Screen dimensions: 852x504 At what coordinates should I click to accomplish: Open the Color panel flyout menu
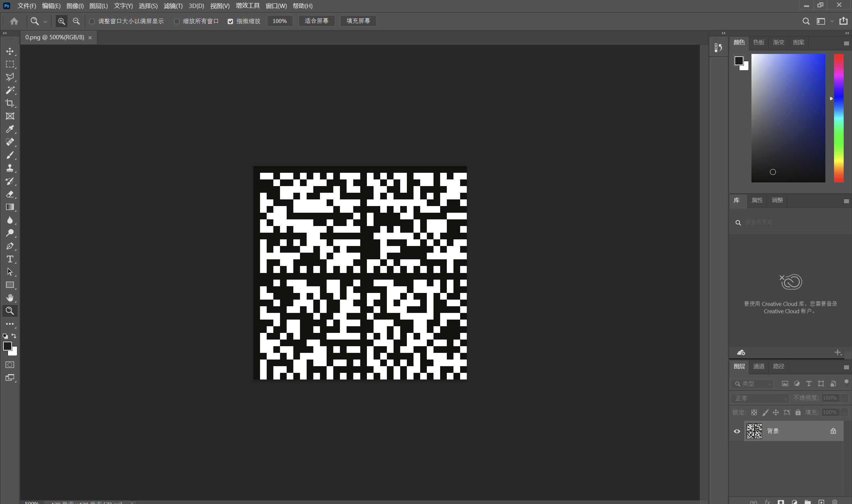pos(846,44)
